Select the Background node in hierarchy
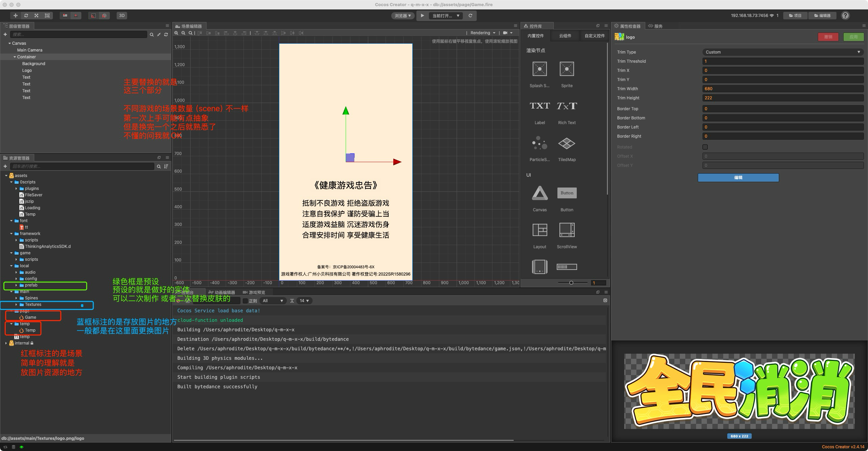Image resolution: width=868 pixels, height=451 pixels. click(x=34, y=64)
